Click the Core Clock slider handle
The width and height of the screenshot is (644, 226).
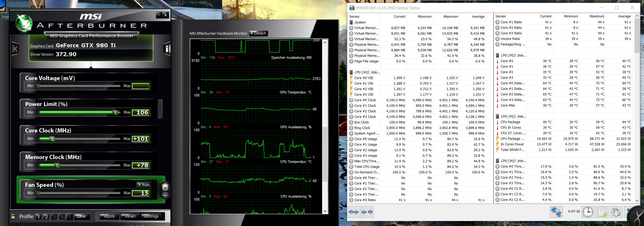click(52, 139)
